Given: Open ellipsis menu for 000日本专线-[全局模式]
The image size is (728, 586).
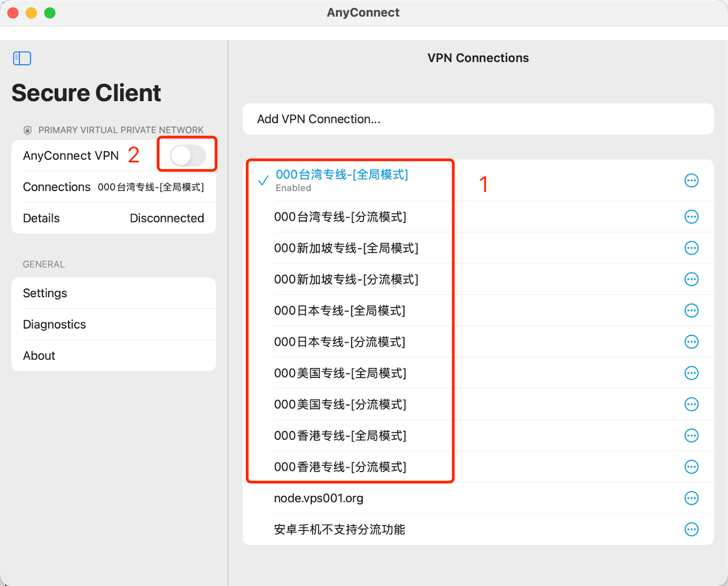Looking at the screenshot, I should (691, 311).
